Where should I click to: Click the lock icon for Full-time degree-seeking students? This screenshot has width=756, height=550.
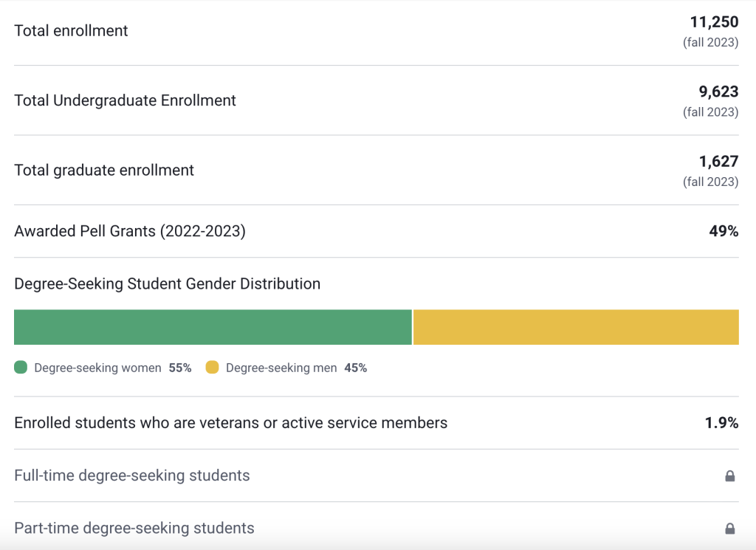[729, 476]
